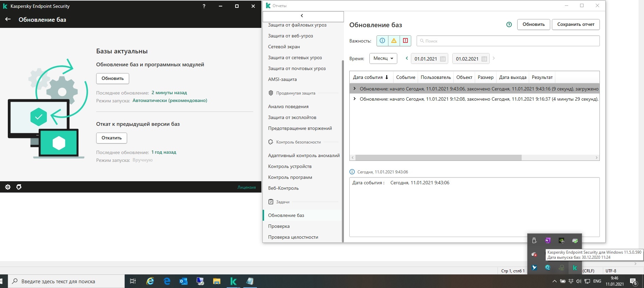Screen dimensions: 644x288
Task: Expand the 9:43:06 update event row
Action: (354, 89)
